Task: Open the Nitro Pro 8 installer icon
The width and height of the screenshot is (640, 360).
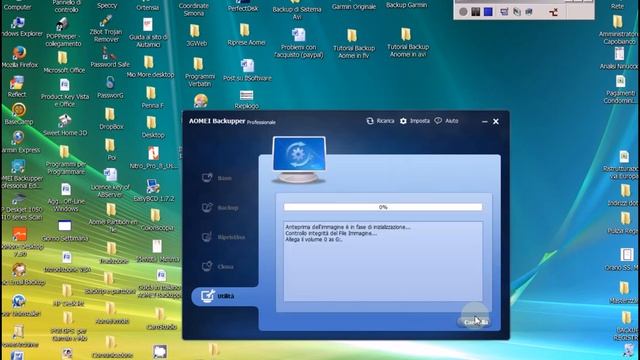Action: click(153, 158)
